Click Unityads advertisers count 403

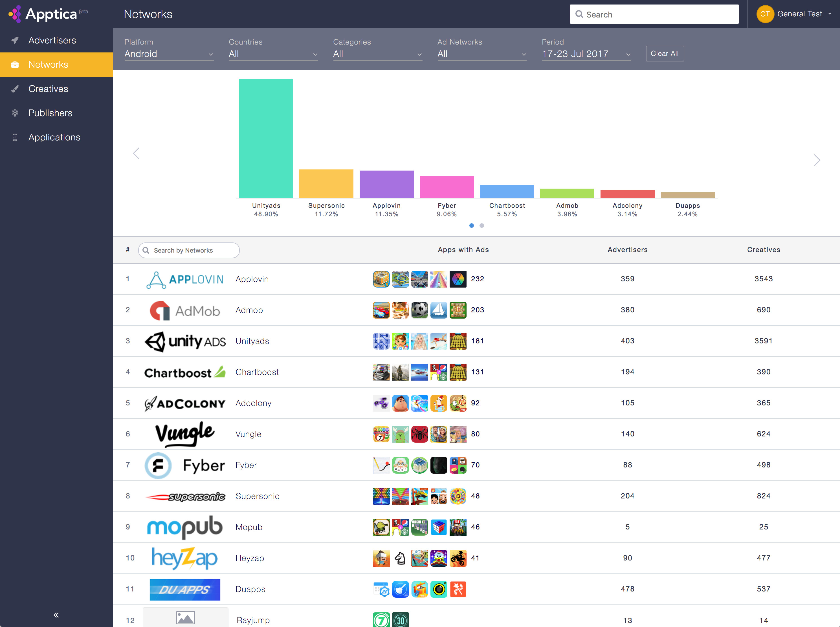click(x=628, y=341)
